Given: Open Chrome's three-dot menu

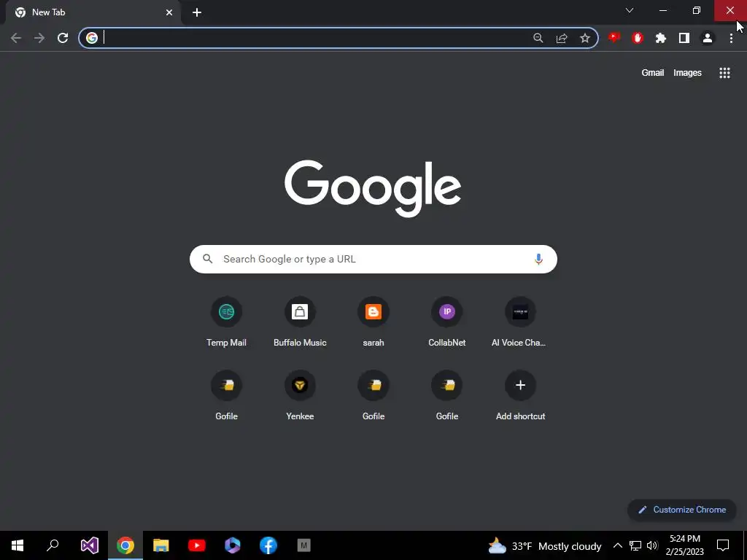Looking at the screenshot, I should [731, 38].
